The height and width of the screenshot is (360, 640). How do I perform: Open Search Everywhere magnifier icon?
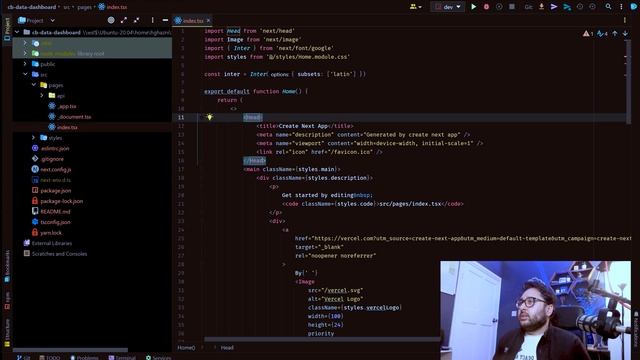[x=608, y=7]
